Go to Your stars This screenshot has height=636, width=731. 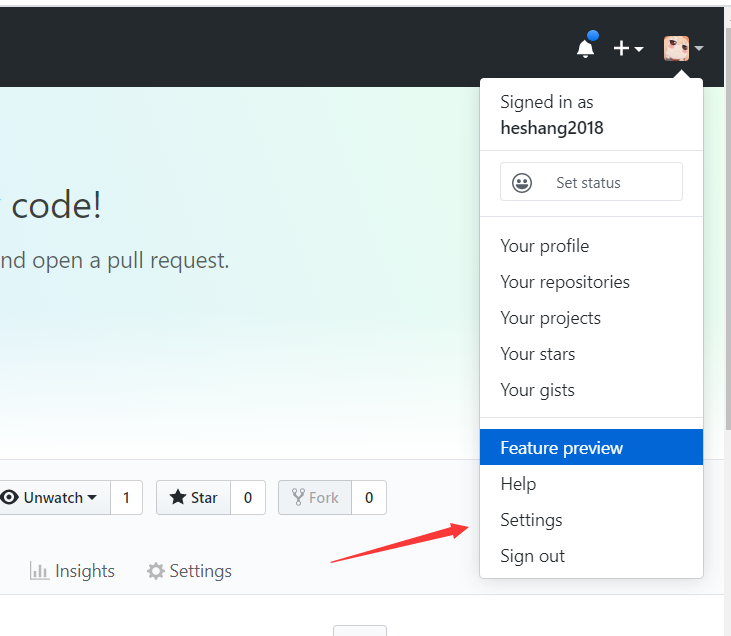591,353
